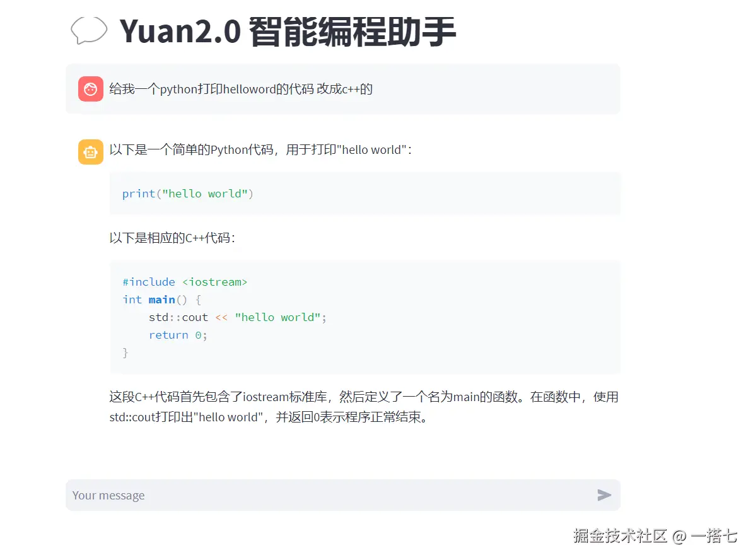This screenshot has width=753, height=560.
Task: Click the closing brace in C++ code
Action: pos(125,353)
